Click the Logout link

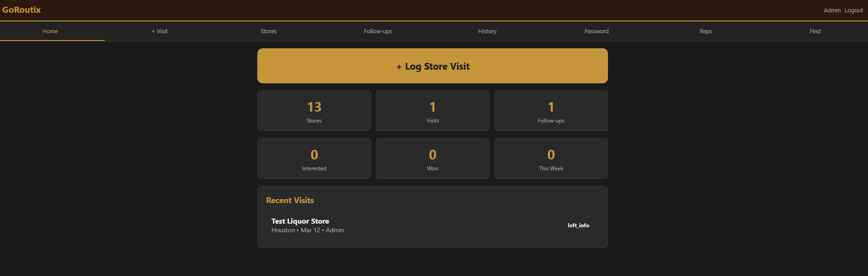tap(853, 10)
